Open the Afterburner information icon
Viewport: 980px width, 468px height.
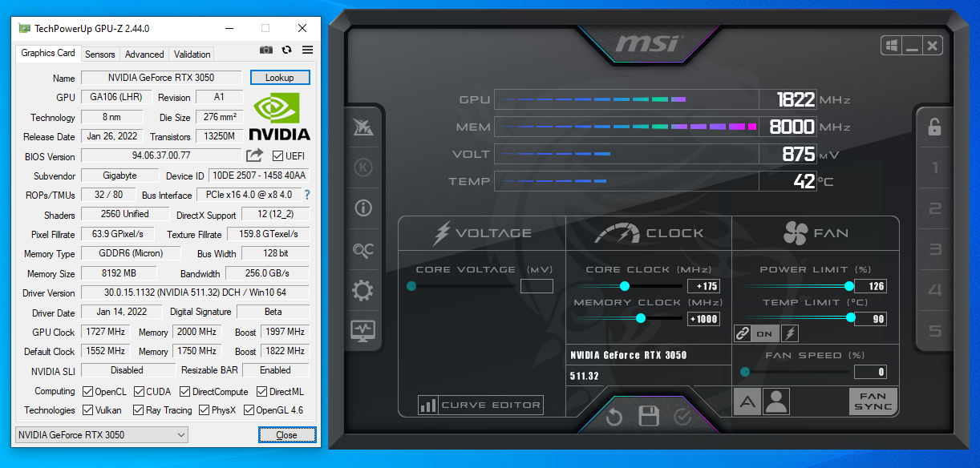(x=362, y=208)
